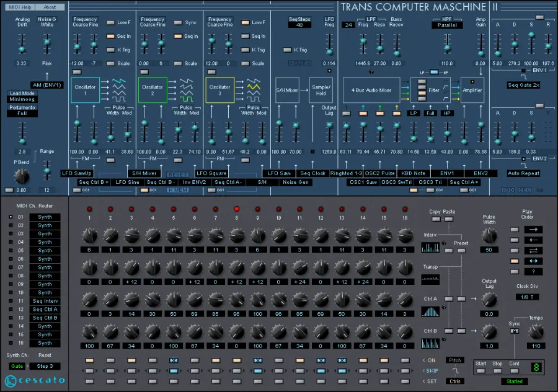Enable MIDI channel 01 checkbox
Image resolution: width=558 pixels, height=392 pixels.
11,217
